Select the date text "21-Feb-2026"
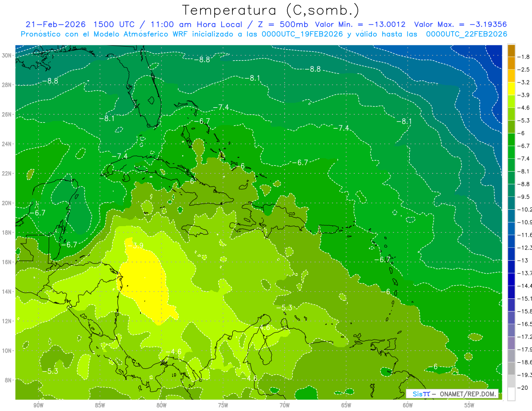Screen dimensions: 532x411 point(55,24)
